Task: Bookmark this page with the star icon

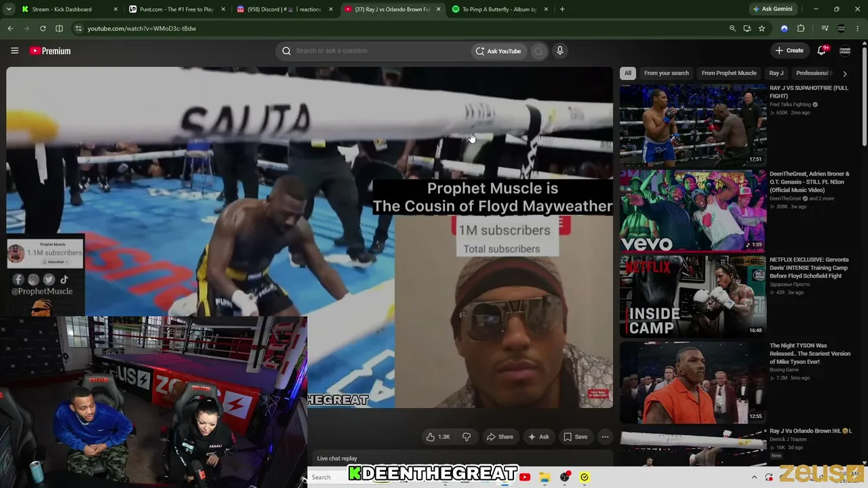Action: tap(762, 28)
